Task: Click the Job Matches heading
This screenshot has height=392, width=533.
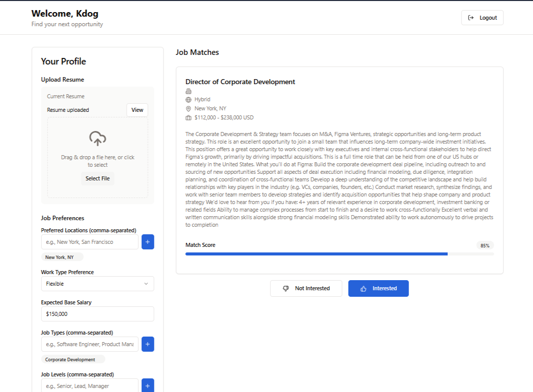Action: point(197,52)
